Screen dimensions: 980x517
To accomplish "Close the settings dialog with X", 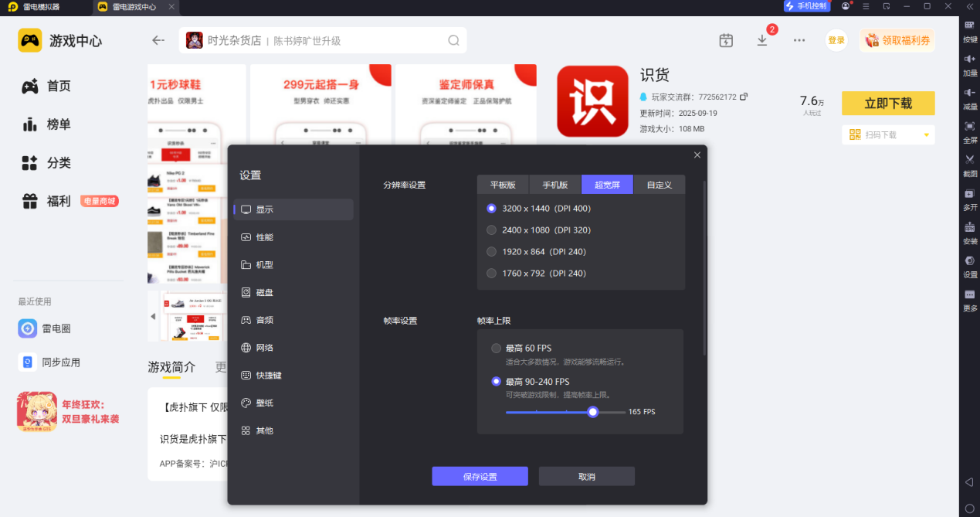I will (x=697, y=155).
